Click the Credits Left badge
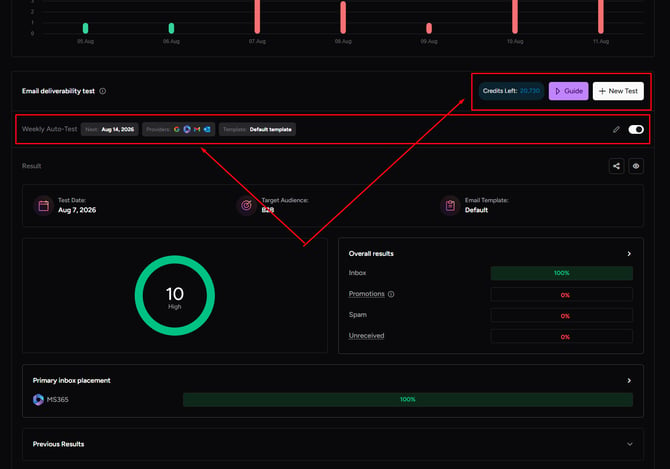 [511, 91]
